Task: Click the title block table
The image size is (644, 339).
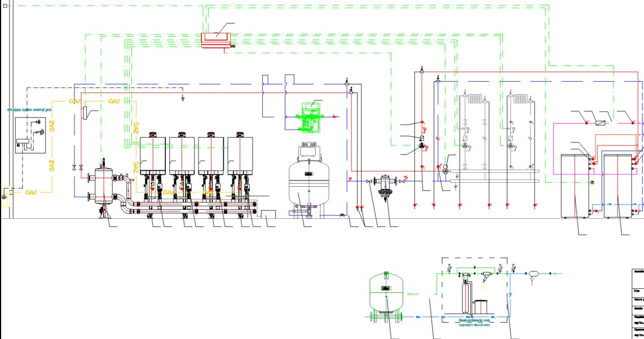Action: coord(637,303)
